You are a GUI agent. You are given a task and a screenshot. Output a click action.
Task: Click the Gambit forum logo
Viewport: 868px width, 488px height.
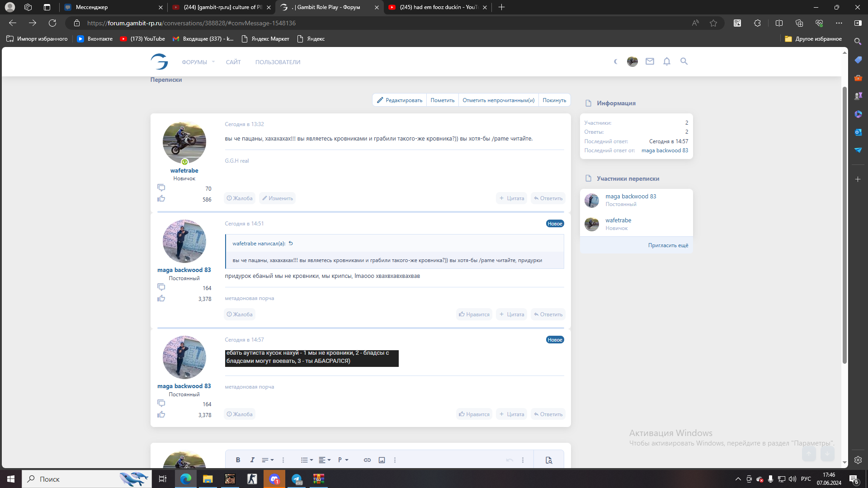[x=159, y=61]
